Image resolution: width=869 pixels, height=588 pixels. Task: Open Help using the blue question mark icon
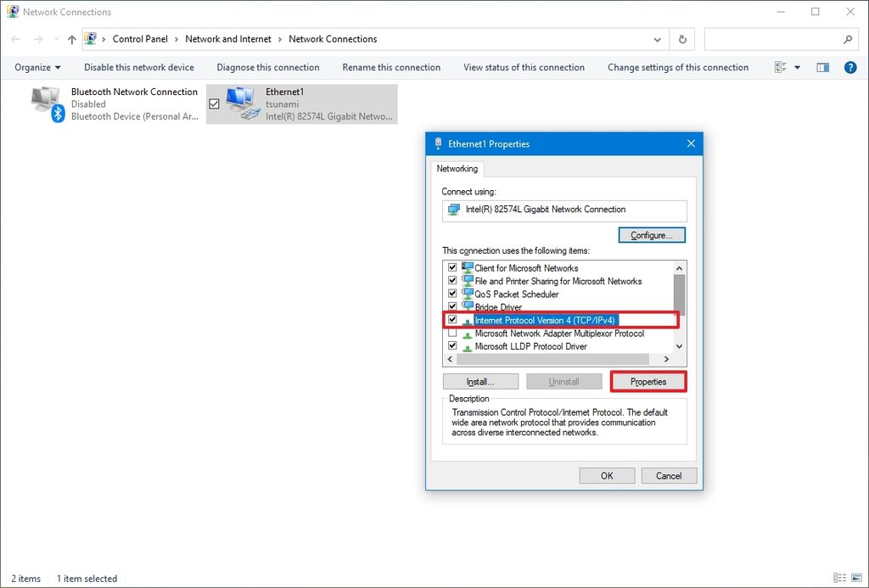tap(850, 67)
